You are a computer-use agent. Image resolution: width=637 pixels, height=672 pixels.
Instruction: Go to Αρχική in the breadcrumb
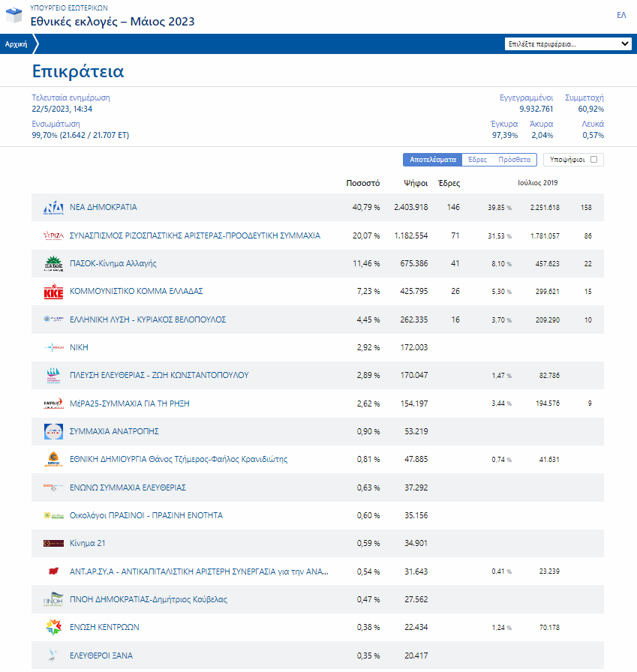pyautogui.click(x=16, y=44)
